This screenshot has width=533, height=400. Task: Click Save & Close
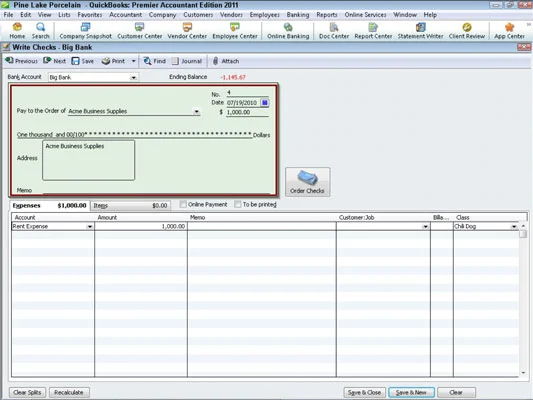pos(364,393)
